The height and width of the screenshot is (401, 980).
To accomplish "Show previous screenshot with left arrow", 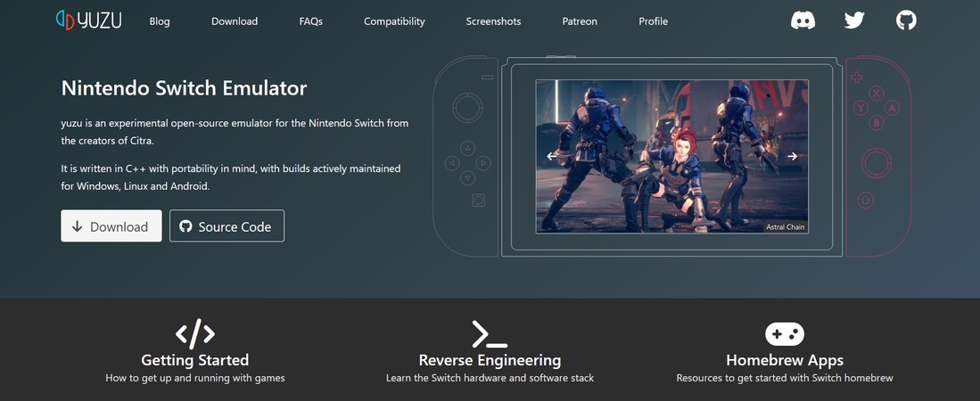I will [x=552, y=156].
